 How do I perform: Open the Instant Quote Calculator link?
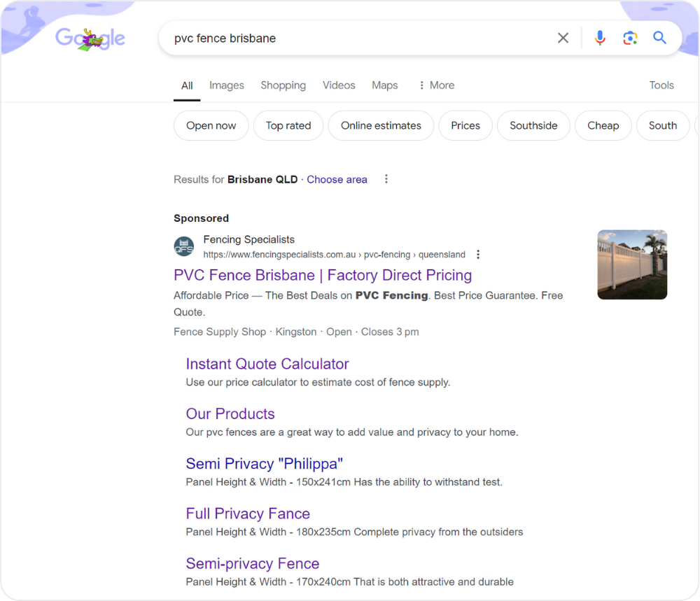tap(267, 364)
